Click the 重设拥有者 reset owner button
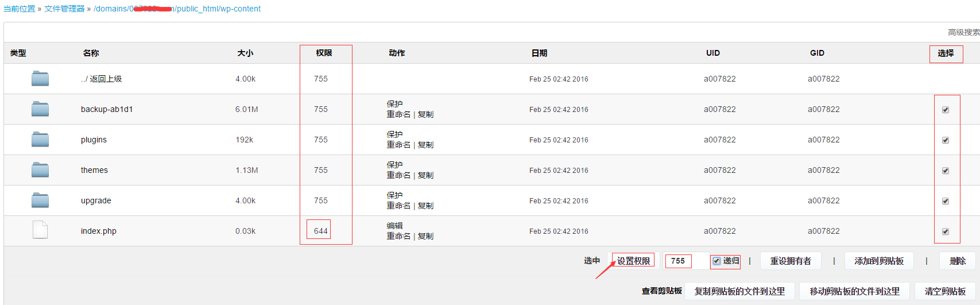This screenshot has width=980, height=305. [791, 261]
